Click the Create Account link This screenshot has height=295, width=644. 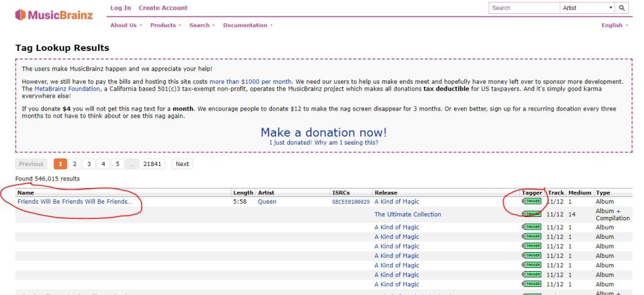coord(163,8)
